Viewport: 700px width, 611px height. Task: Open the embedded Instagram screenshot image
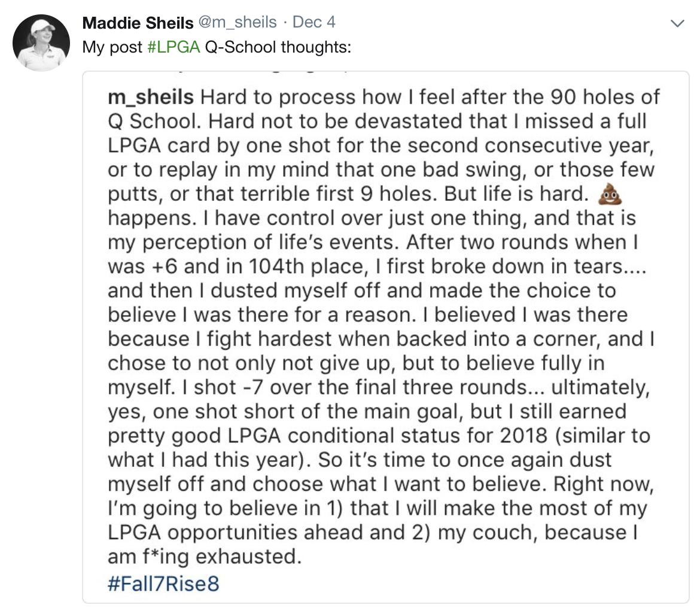pos(386,337)
